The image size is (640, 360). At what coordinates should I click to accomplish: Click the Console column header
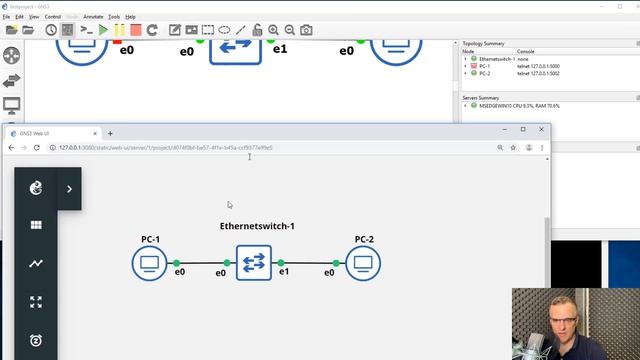pyautogui.click(x=525, y=51)
